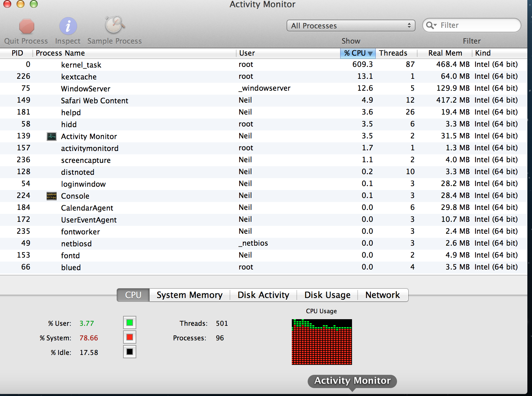
Task: Click the 609.3 CPU value for kernel_task
Action: [x=363, y=64]
